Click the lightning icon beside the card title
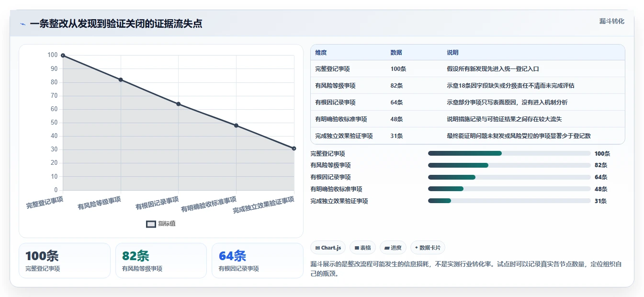This screenshot has width=644, height=297. [23, 24]
